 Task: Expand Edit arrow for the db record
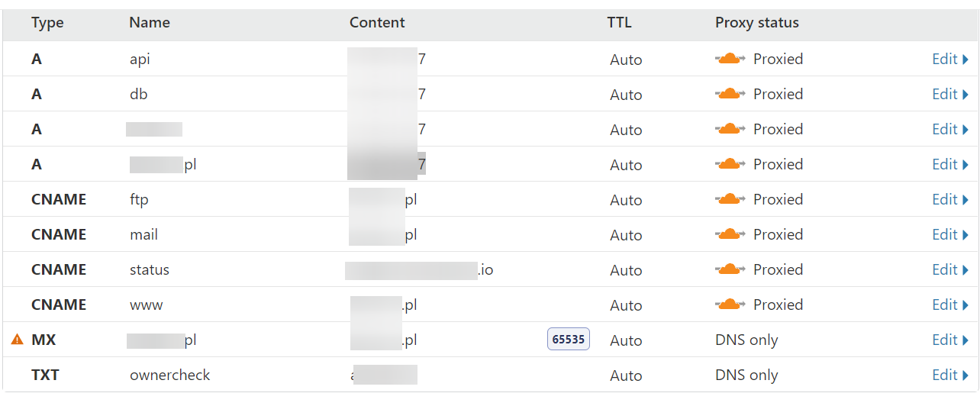tap(965, 95)
